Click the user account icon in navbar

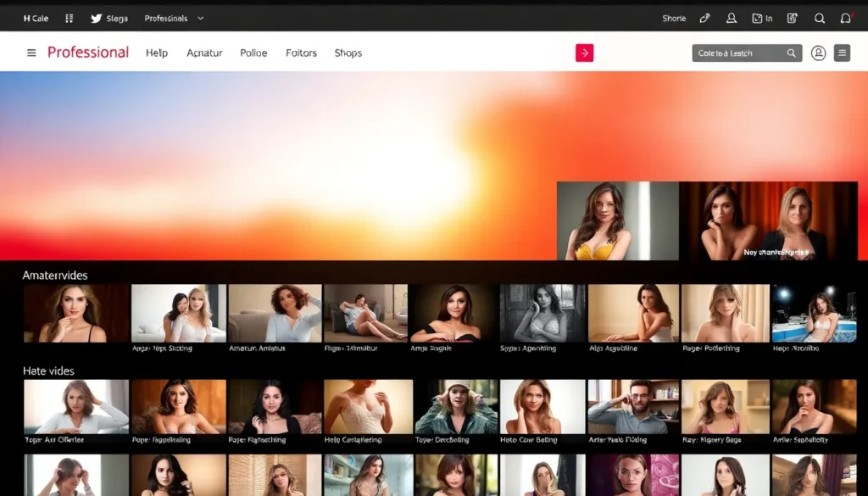pyautogui.click(x=818, y=53)
